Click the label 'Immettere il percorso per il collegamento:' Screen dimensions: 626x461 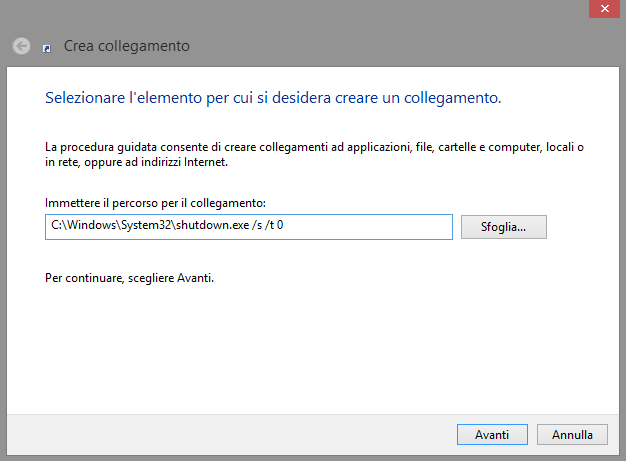pyautogui.click(x=155, y=203)
